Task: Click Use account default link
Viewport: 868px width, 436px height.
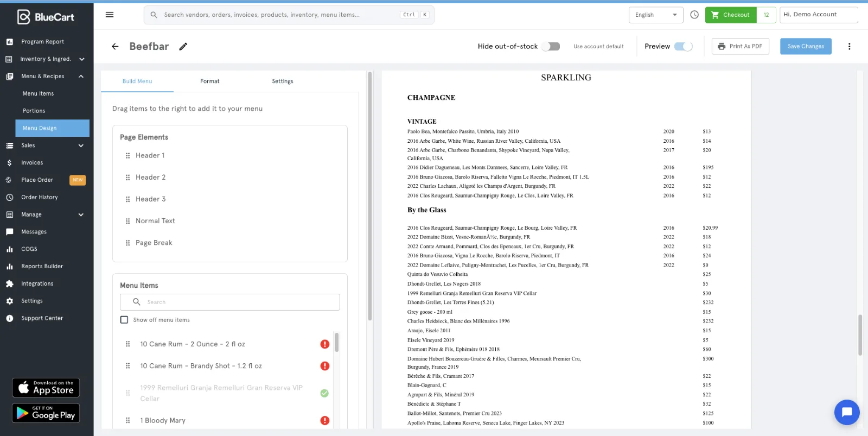Action: point(598,47)
